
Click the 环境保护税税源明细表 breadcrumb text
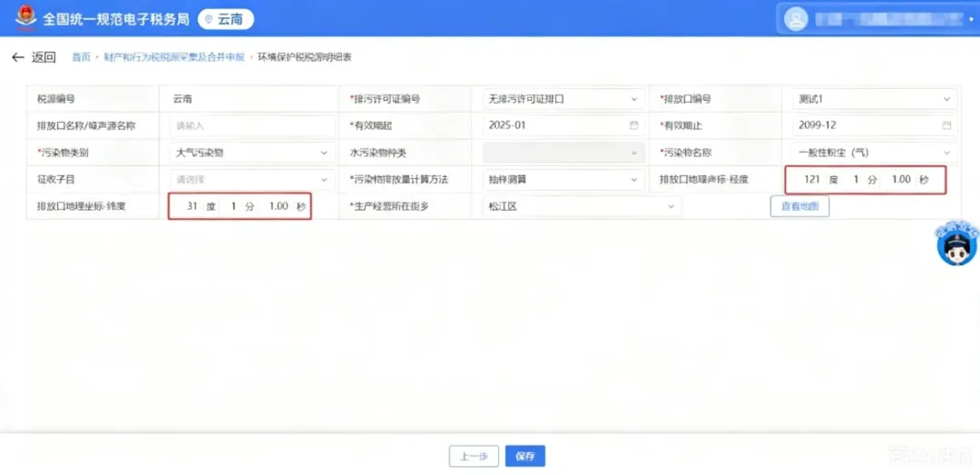pos(305,57)
